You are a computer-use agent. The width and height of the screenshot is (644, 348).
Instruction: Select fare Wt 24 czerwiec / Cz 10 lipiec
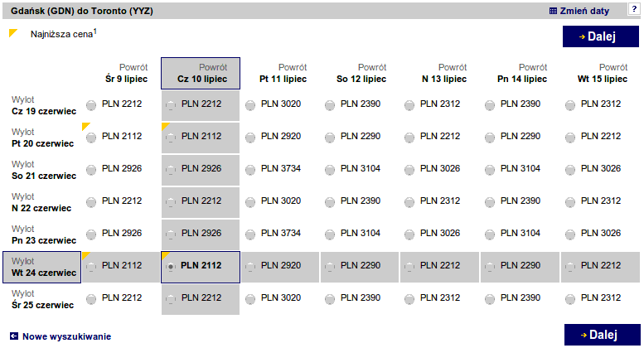point(171,267)
